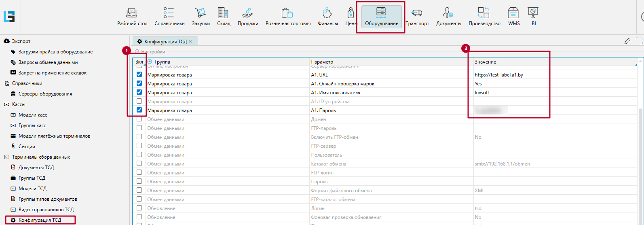
Task: Collapse the Терминалы сбора данных tree node
Action: [6, 157]
